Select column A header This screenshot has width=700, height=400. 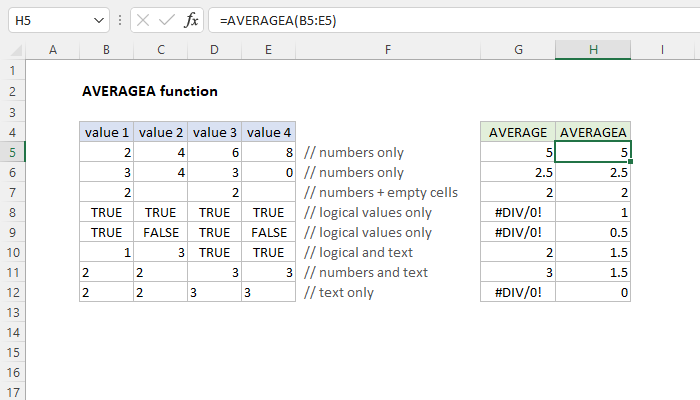pyautogui.click(x=53, y=50)
